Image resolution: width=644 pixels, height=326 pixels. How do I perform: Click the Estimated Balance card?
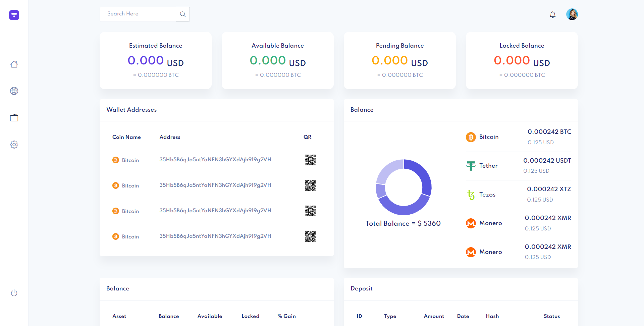(156, 60)
